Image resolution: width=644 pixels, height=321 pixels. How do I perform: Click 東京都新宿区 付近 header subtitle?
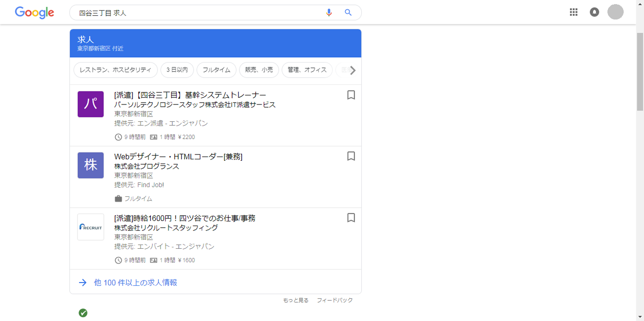(x=100, y=49)
